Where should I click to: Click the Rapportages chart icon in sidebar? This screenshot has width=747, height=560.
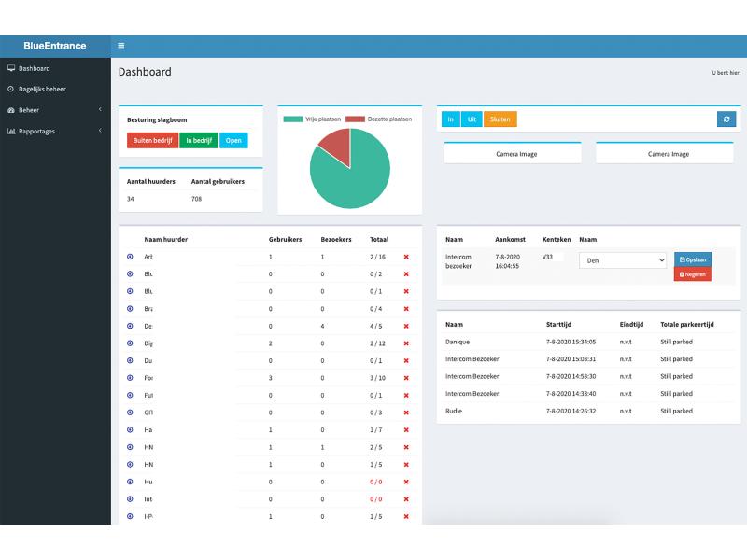(x=11, y=131)
